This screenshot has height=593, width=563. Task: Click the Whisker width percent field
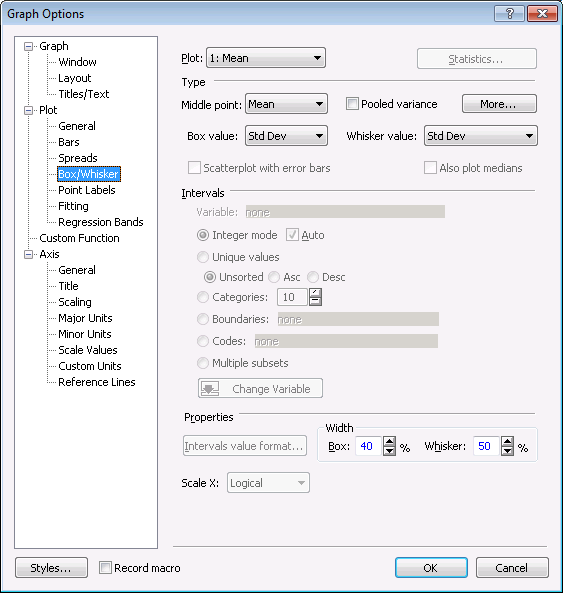point(487,446)
